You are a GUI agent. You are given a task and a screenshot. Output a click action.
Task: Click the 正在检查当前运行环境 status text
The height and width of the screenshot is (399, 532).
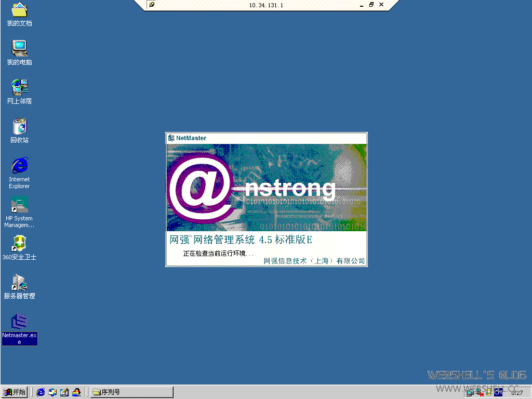click(x=219, y=254)
